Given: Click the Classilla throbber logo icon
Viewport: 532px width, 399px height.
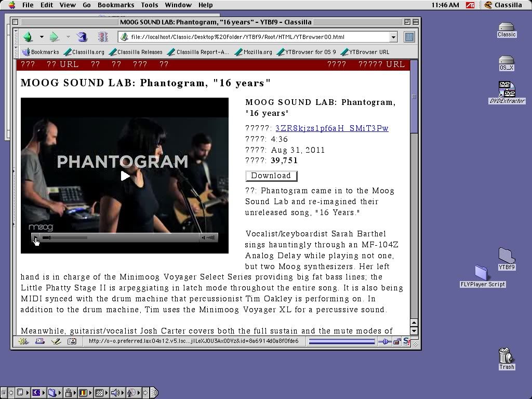Looking at the screenshot, I should point(409,37).
